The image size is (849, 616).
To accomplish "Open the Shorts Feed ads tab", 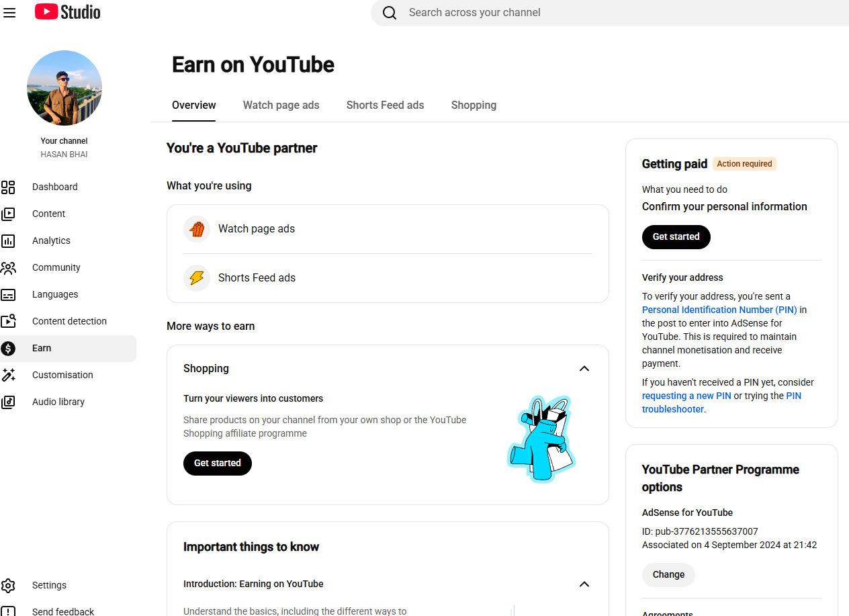I will (386, 105).
